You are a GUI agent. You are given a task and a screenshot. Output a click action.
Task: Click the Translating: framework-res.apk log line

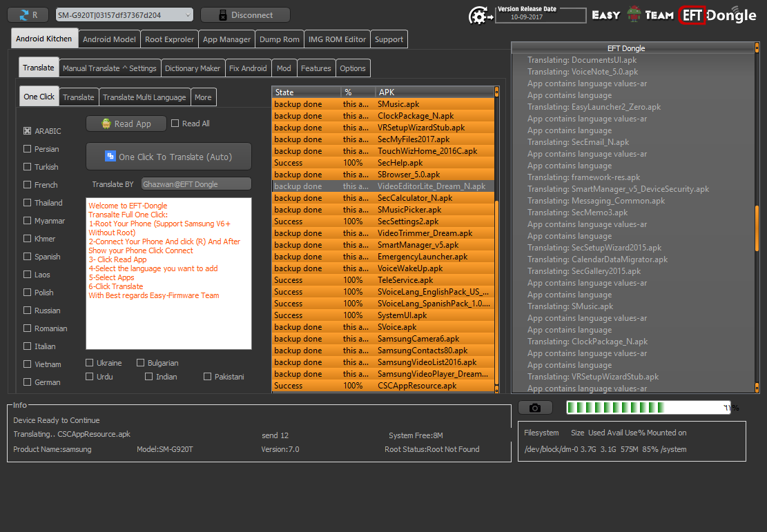click(583, 177)
